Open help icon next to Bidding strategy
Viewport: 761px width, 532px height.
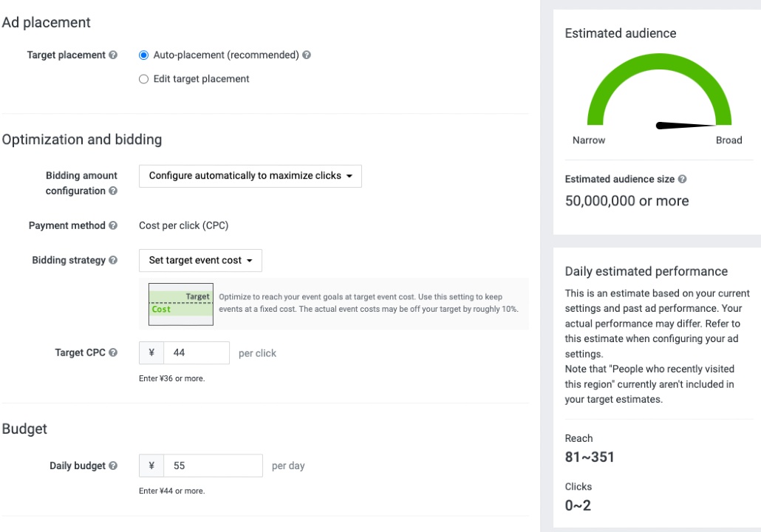[x=113, y=260]
